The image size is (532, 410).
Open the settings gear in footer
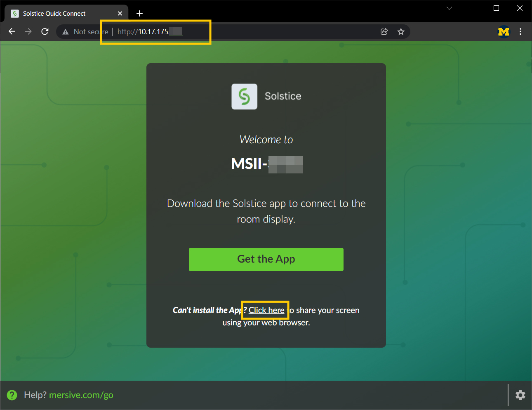[520, 395]
